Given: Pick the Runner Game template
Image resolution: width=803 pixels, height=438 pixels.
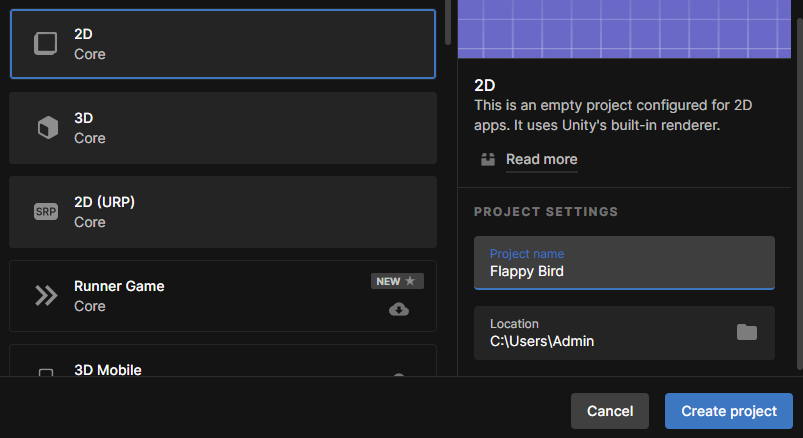Looking at the screenshot, I should pos(223,296).
